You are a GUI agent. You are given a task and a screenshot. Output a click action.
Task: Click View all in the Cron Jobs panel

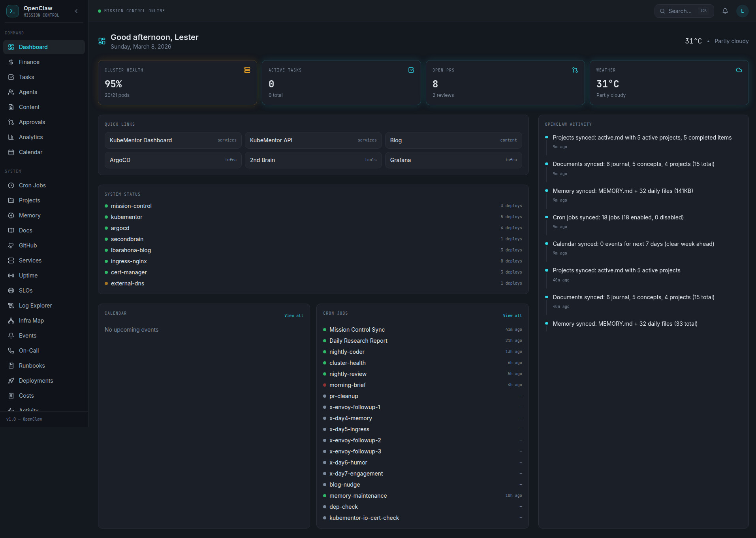(512, 315)
